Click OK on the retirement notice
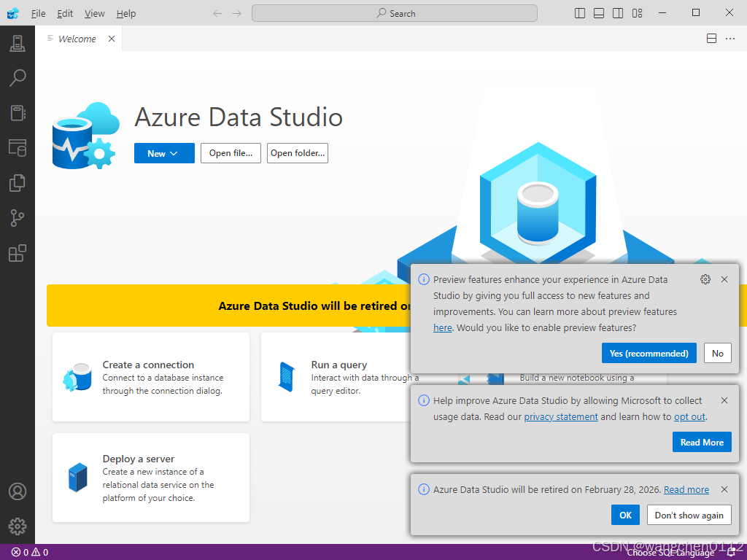The height and width of the screenshot is (560, 747). tap(625, 516)
